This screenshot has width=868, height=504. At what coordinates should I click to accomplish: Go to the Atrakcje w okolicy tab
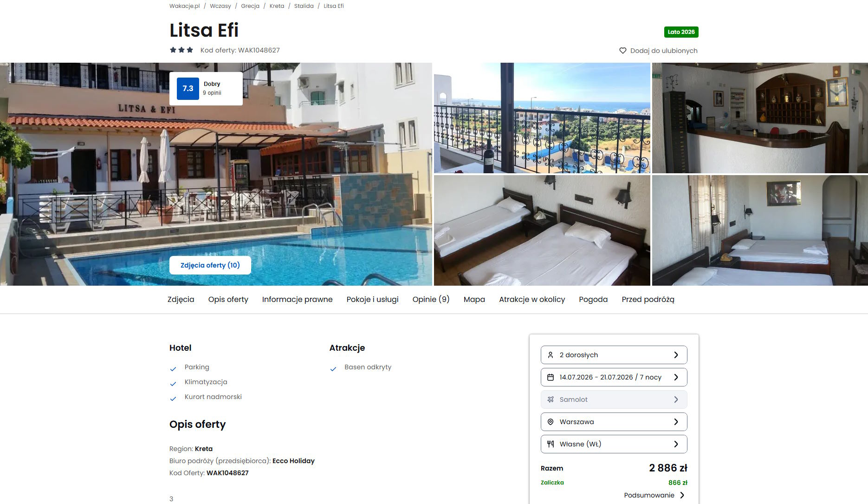pos(532,300)
